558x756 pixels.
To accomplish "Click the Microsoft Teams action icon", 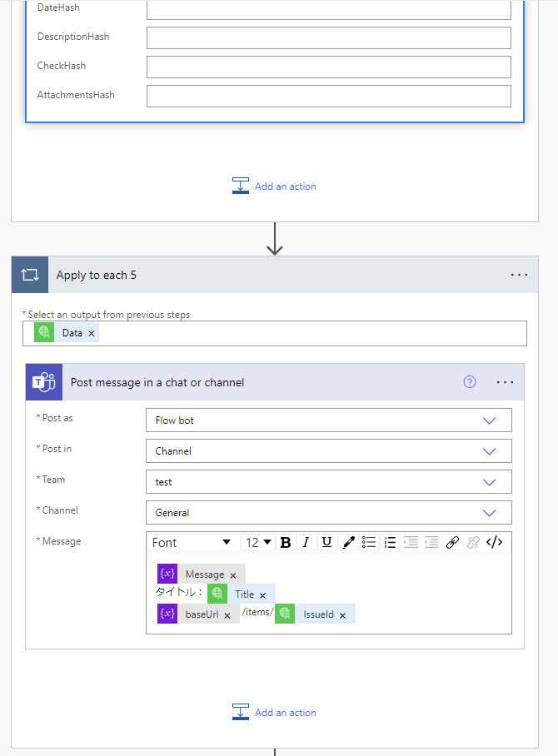I will click(x=44, y=382).
